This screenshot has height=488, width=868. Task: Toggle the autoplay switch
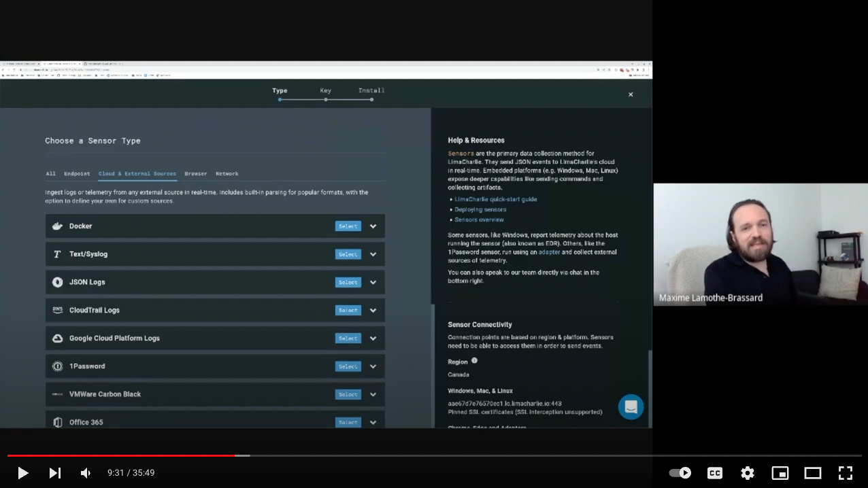click(680, 472)
